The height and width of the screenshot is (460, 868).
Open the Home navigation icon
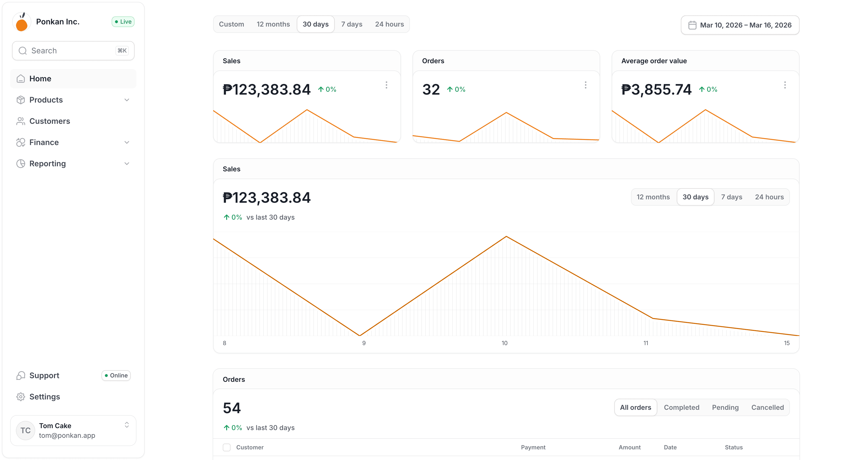click(21, 78)
